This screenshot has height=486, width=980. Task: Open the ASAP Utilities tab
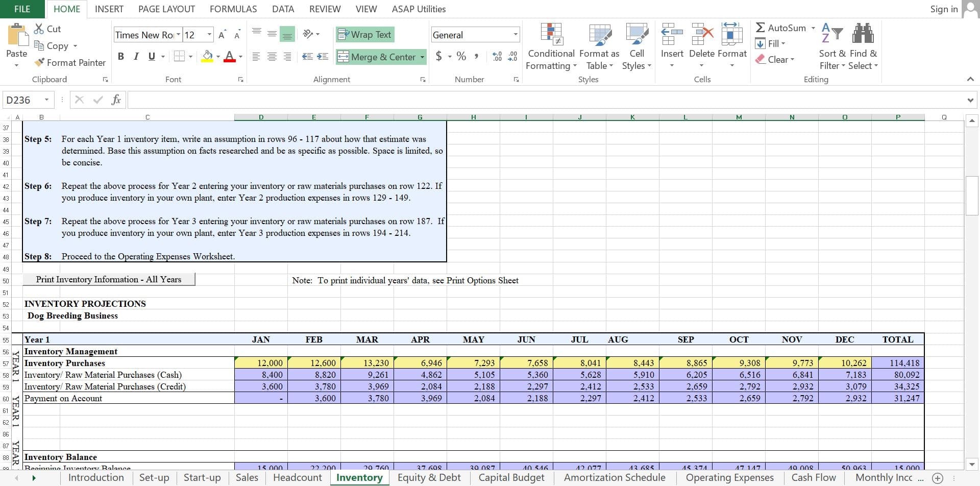coord(419,9)
